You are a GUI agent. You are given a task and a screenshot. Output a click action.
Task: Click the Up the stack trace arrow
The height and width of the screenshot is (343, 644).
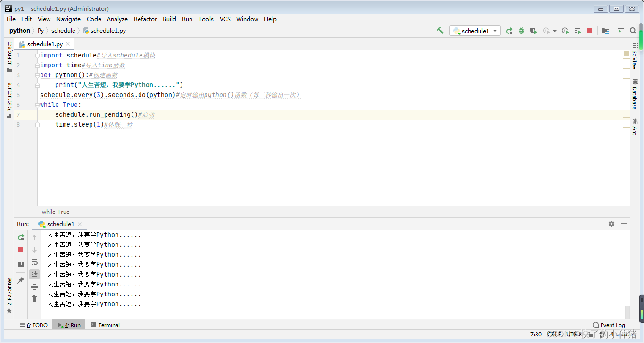tap(34, 237)
